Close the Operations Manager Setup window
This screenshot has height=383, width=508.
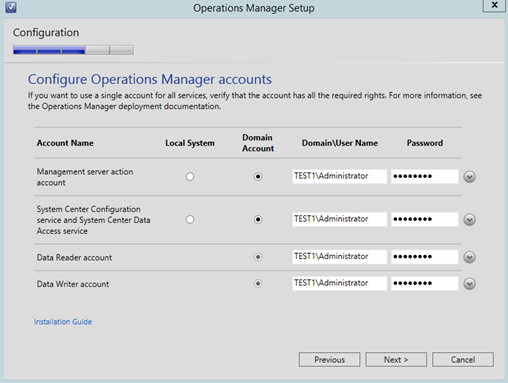click(x=494, y=6)
